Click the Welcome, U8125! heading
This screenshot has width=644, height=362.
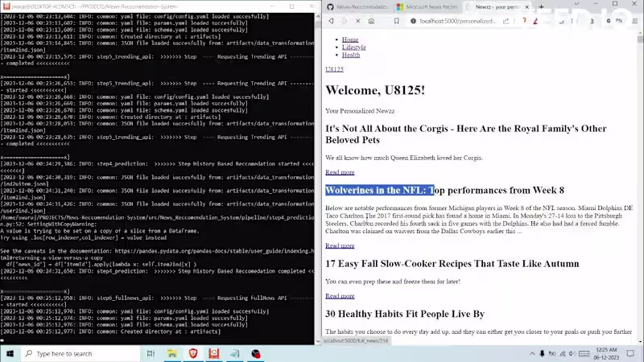point(375,90)
